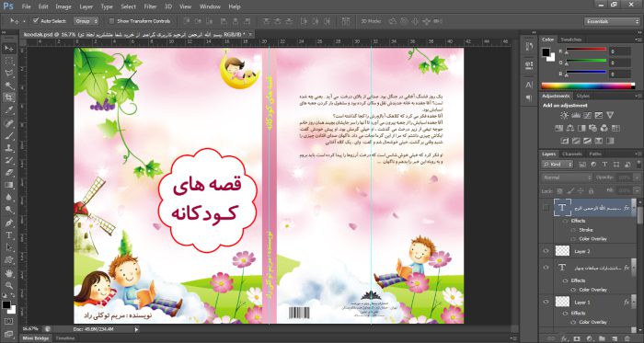Add a Photo Filter adjustment
Viewport: 644px width, 343px height.
pyautogui.click(x=592, y=129)
